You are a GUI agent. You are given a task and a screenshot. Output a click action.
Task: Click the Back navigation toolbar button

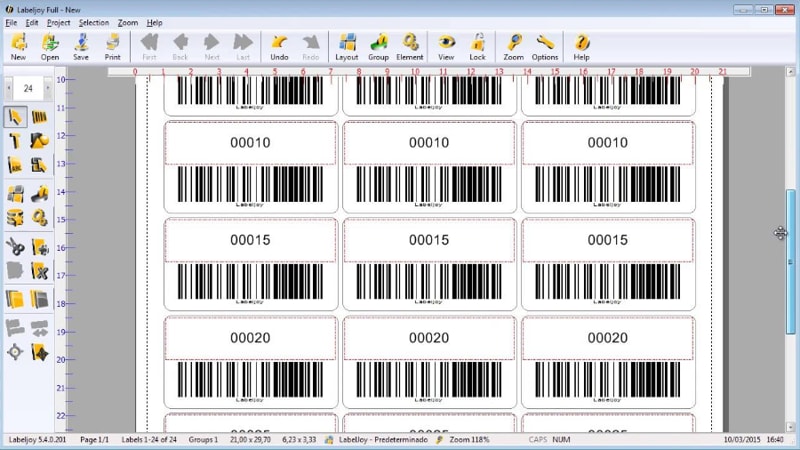pos(180,47)
